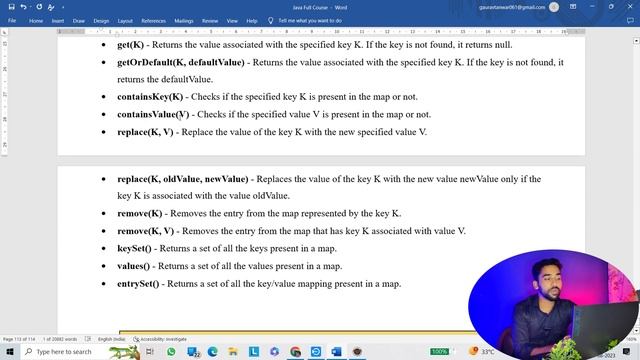640x360 pixels.
Task: Click the word count status entry
Action: 60,339
